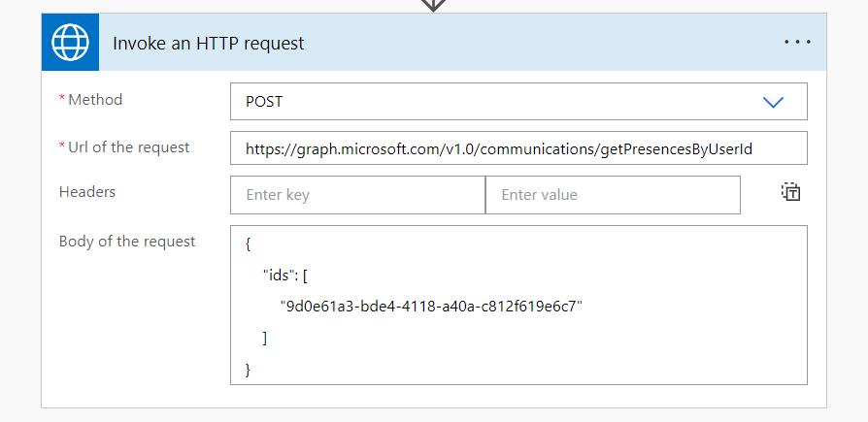The width and height of the screenshot is (868, 422).
Task: Click the globe HTTP connector icon
Action: 70,43
